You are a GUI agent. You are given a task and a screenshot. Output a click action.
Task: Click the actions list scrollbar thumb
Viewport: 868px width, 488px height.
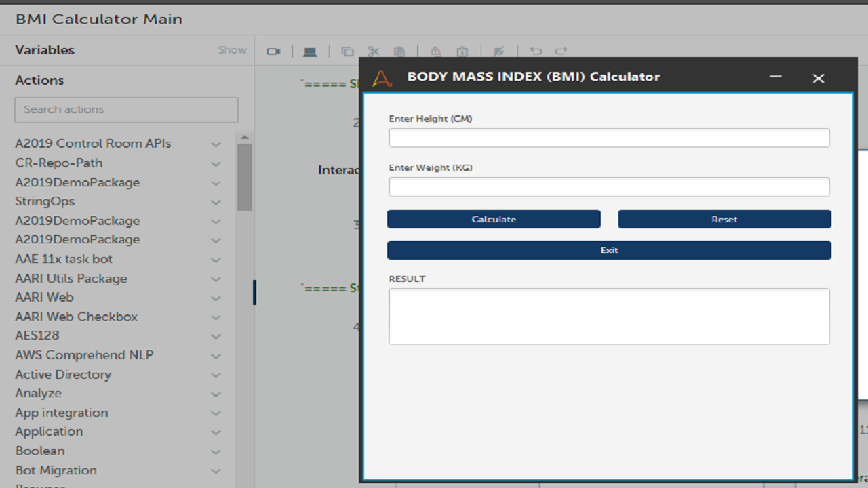[x=245, y=176]
